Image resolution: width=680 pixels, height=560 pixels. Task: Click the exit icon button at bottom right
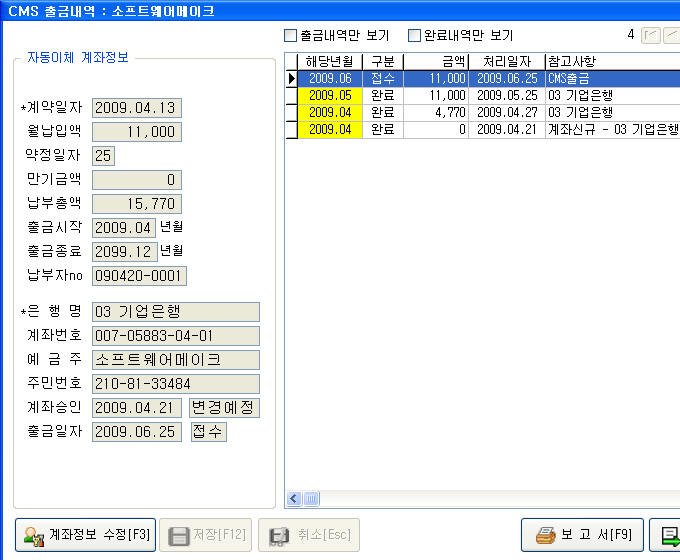665,535
